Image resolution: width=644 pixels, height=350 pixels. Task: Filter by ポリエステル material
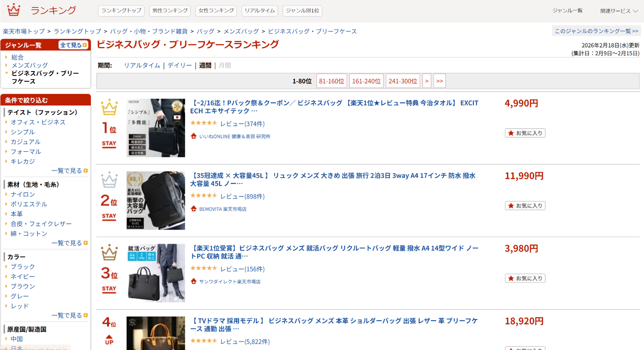(29, 204)
